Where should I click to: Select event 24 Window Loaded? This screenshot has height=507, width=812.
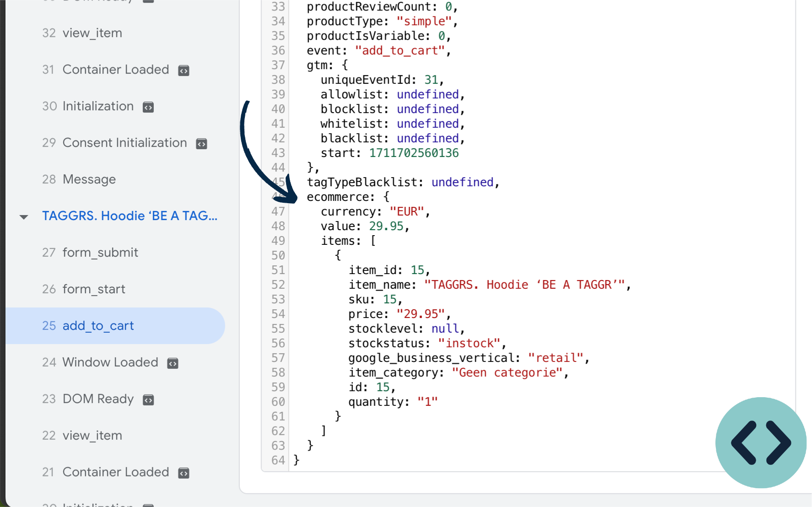click(x=100, y=362)
